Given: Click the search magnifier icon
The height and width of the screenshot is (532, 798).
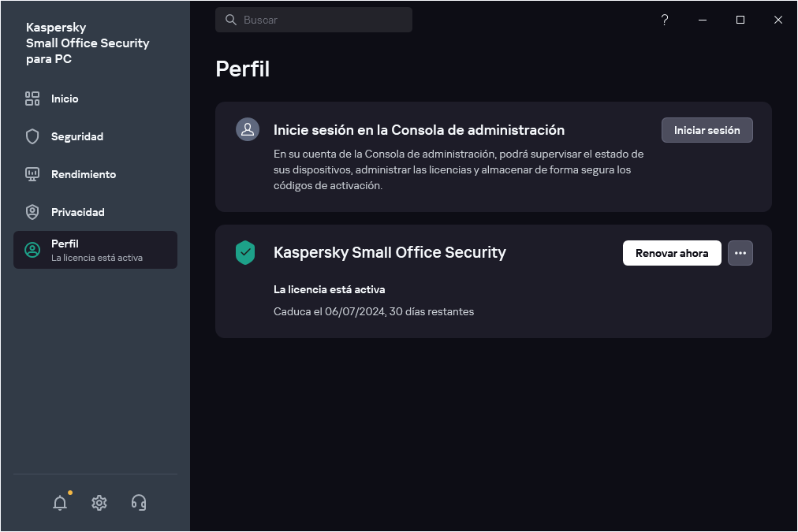Looking at the screenshot, I should point(229,20).
